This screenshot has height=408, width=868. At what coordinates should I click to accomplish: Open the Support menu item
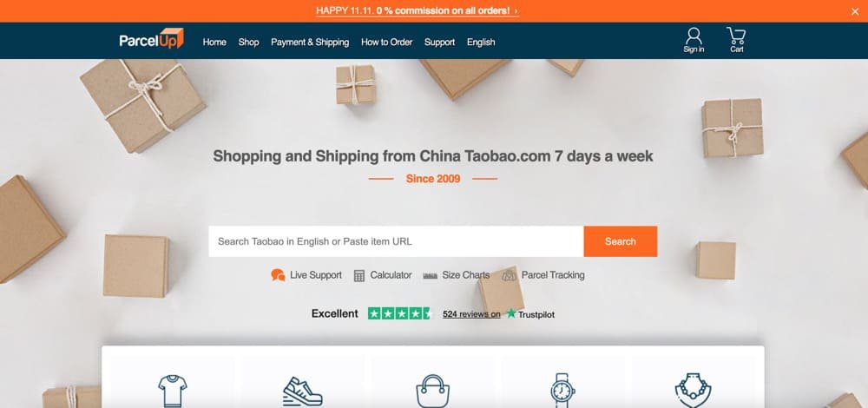[439, 42]
